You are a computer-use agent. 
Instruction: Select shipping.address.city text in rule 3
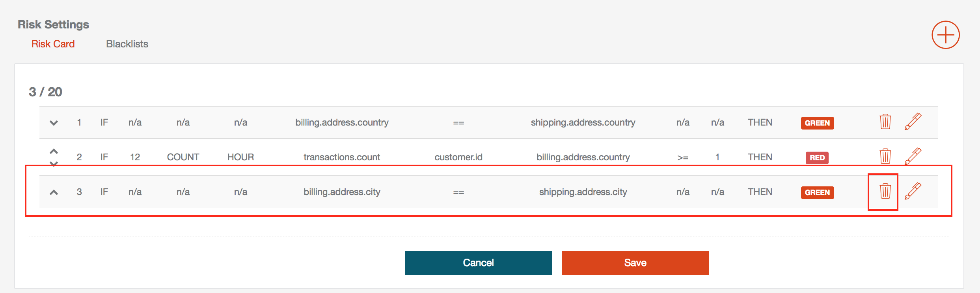click(x=583, y=192)
